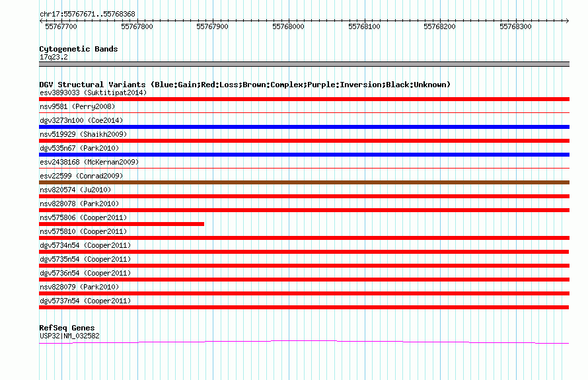Click the USP32|NM_032582 gene label
588x380 pixels.
[x=69, y=336]
